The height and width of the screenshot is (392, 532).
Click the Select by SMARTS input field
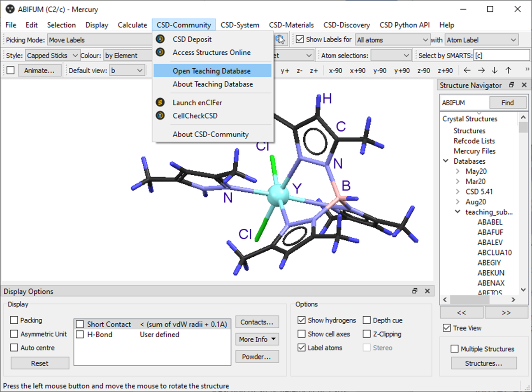(502, 55)
